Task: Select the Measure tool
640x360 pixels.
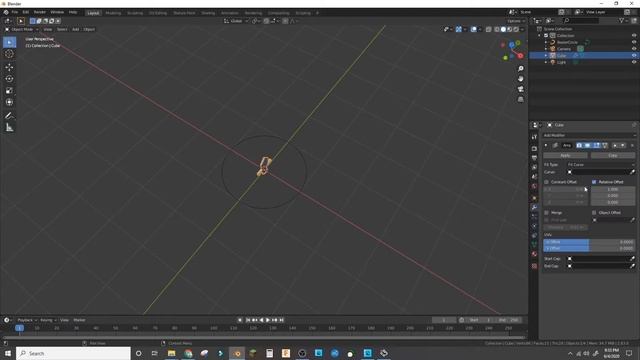Action: coord(9,128)
